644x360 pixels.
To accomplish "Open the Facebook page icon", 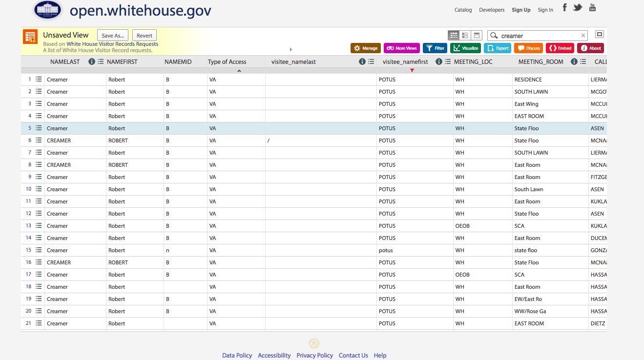I will tap(564, 7).
